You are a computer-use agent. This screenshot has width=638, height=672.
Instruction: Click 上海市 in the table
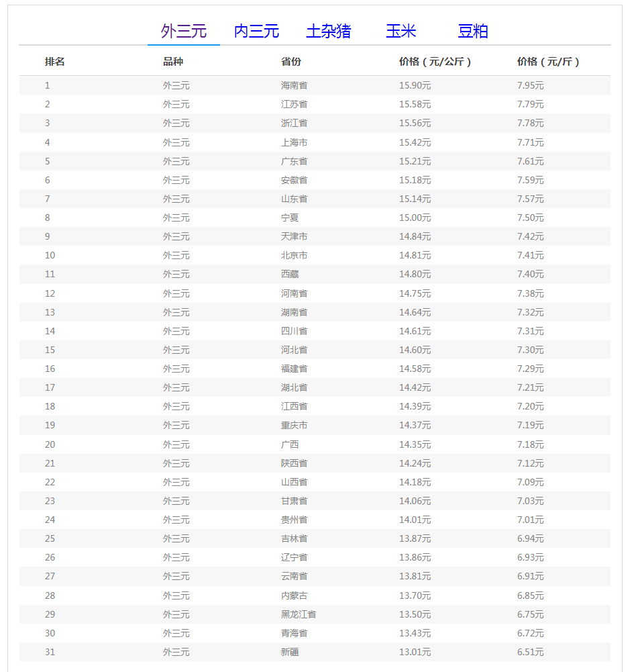[294, 142]
